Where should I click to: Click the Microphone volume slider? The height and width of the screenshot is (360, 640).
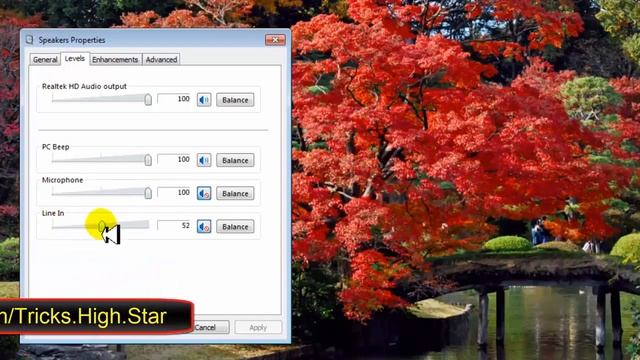102,193
